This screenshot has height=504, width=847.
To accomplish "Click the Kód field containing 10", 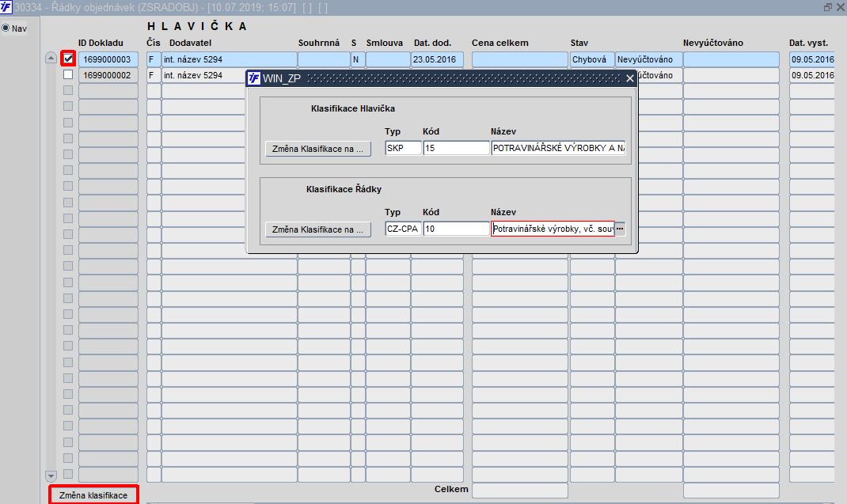I will point(457,229).
